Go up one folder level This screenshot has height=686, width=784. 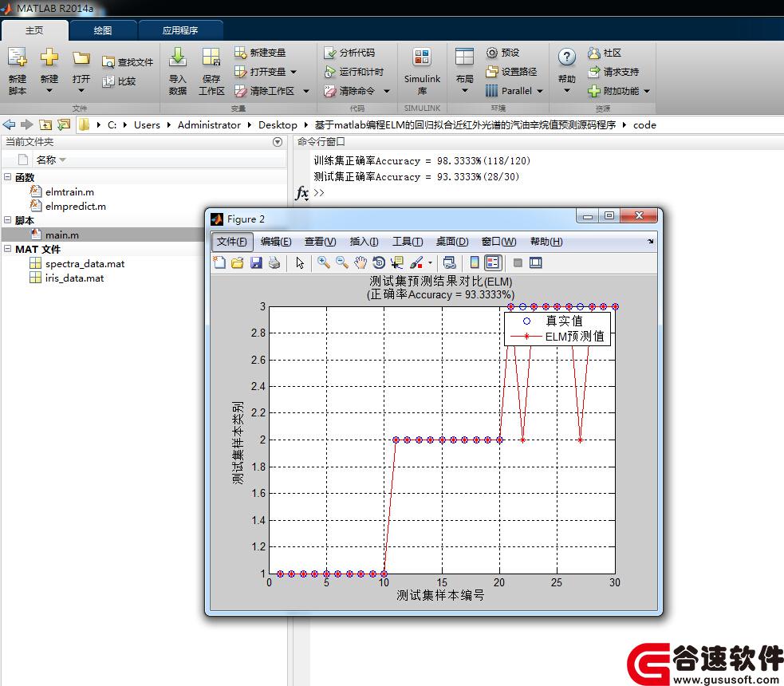pos(45,124)
